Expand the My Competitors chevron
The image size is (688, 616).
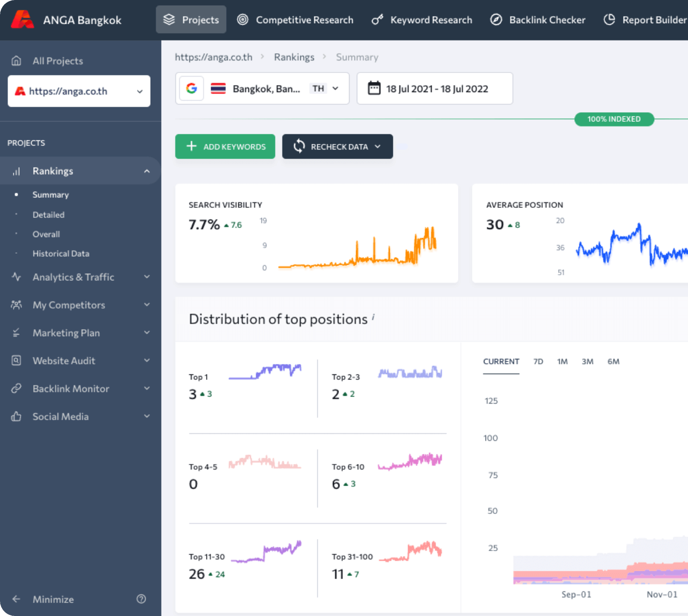[x=147, y=304]
